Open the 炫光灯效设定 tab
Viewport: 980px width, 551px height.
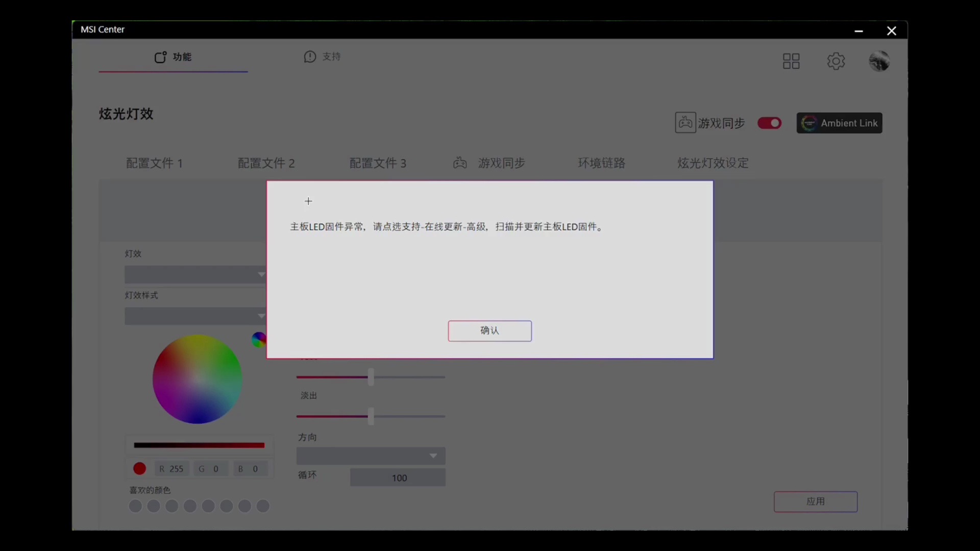pyautogui.click(x=713, y=163)
